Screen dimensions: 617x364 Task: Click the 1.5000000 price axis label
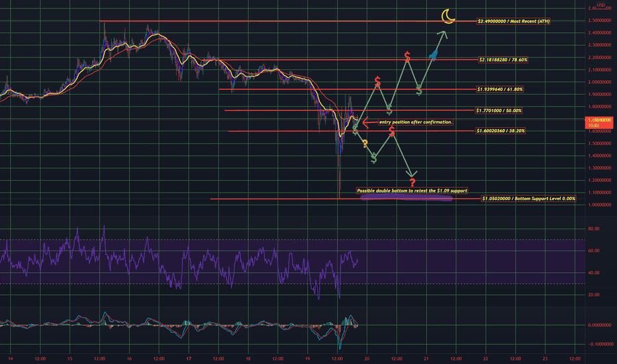tap(600, 143)
